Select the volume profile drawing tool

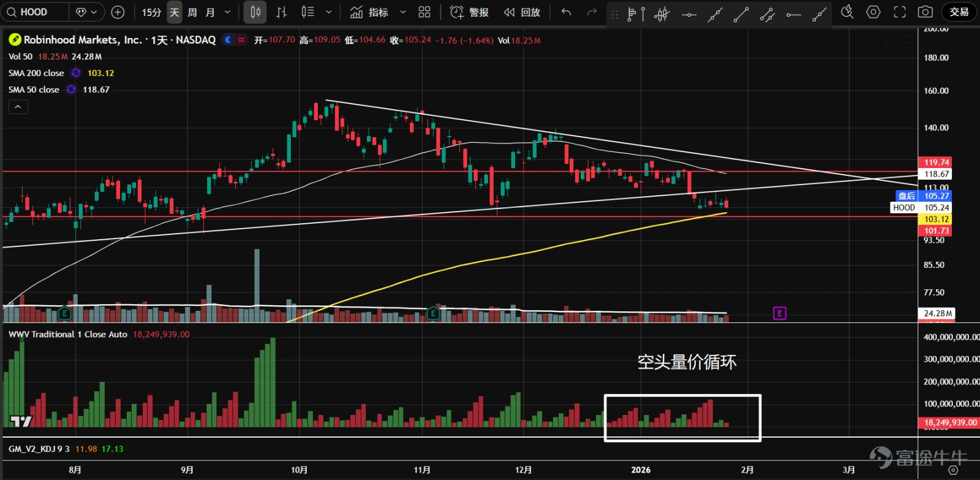(631, 13)
